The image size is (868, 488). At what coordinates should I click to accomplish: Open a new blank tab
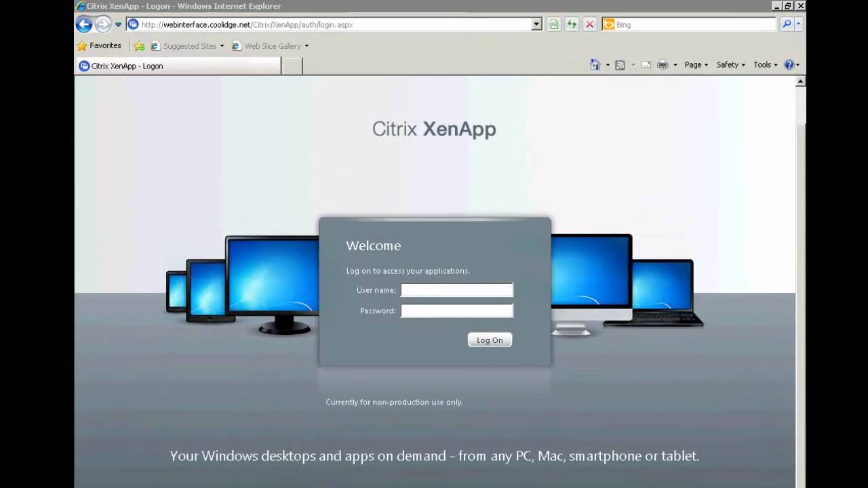click(292, 66)
